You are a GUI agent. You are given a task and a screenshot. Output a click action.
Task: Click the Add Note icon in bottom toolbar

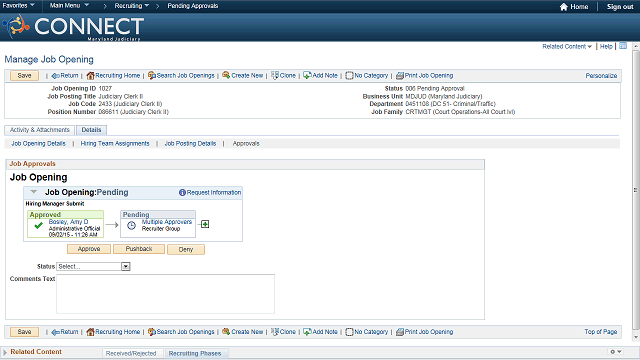(307, 332)
